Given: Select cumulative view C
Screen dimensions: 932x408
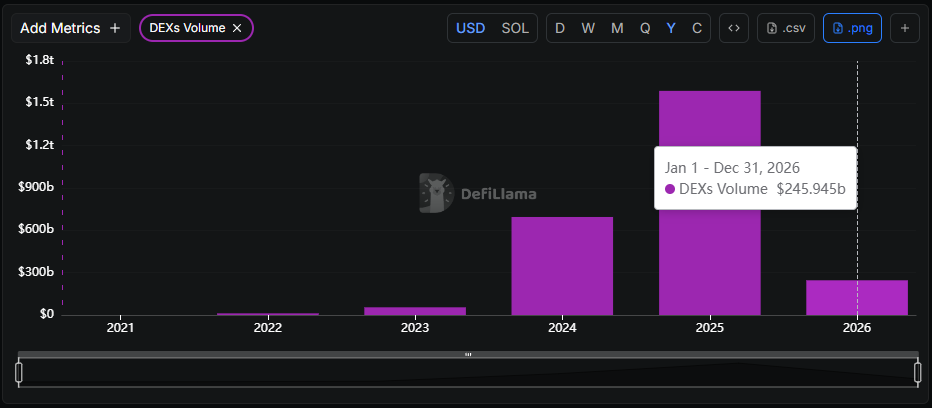Looking at the screenshot, I should (x=696, y=28).
